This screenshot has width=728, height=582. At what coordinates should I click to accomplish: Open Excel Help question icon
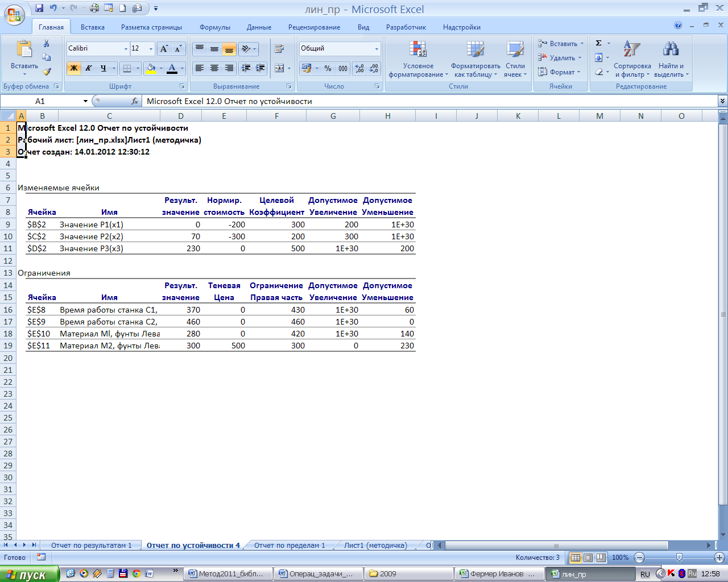click(678, 26)
